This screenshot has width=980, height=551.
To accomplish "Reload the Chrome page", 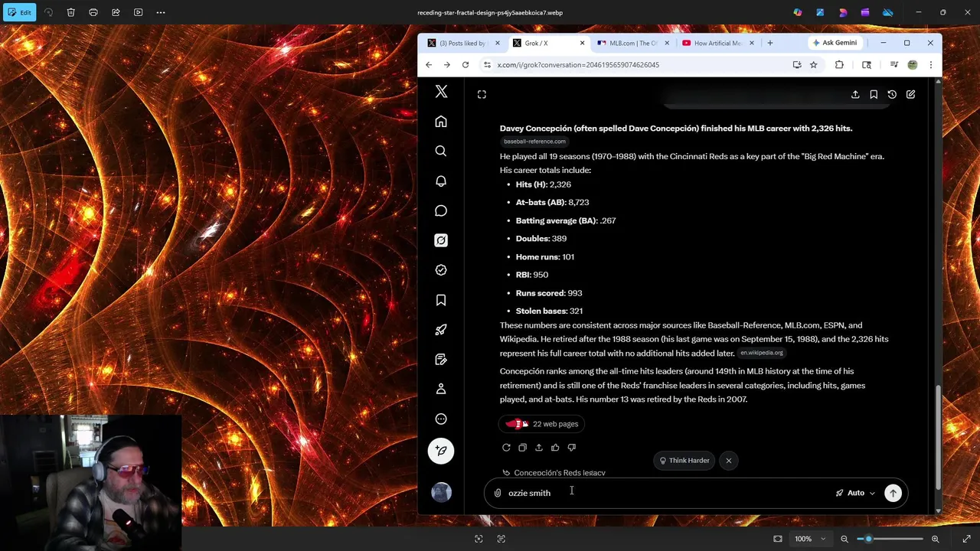I will [465, 65].
